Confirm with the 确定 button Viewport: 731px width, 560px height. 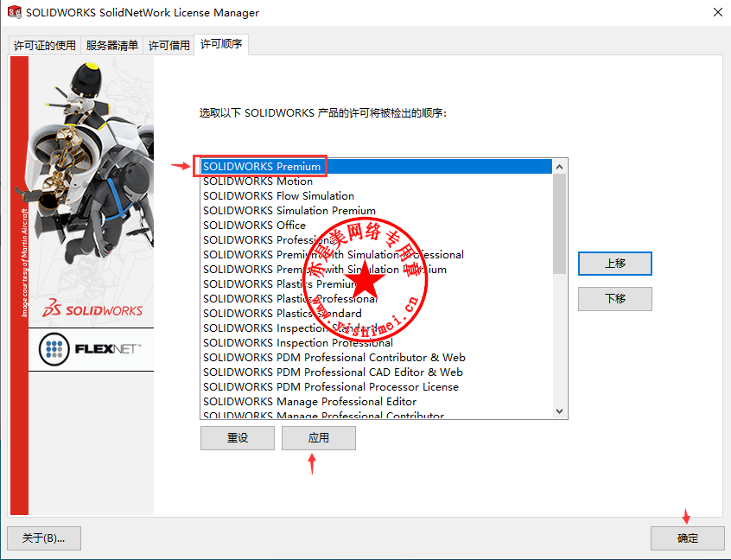point(688,538)
